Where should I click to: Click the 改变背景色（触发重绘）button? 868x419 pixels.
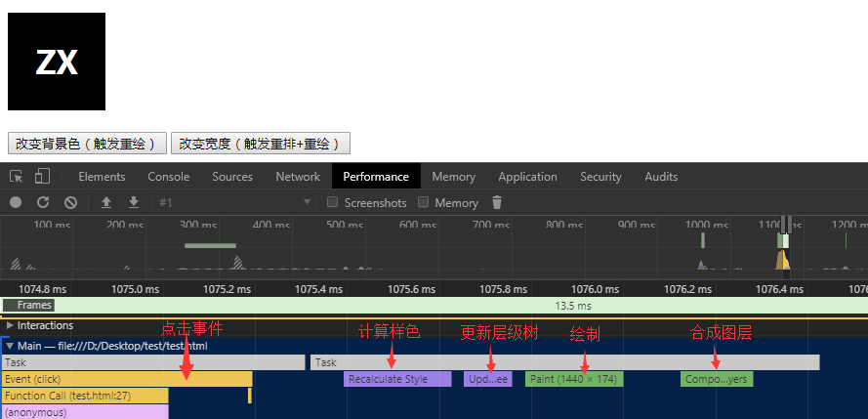88,144
